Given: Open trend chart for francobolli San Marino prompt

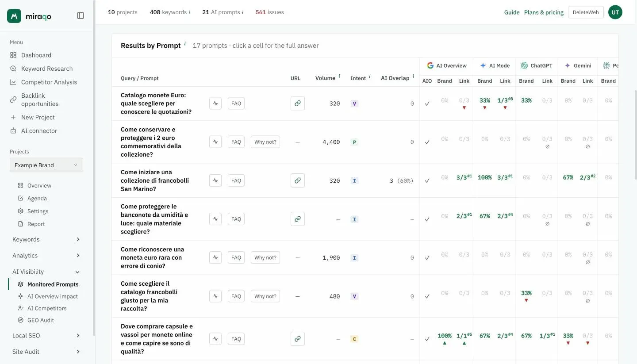Looking at the screenshot, I should [x=215, y=180].
